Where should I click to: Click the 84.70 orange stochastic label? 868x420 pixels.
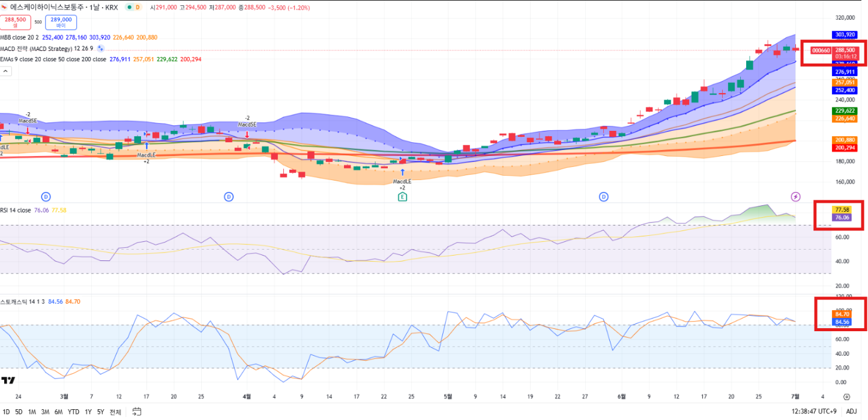(x=841, y=314)
